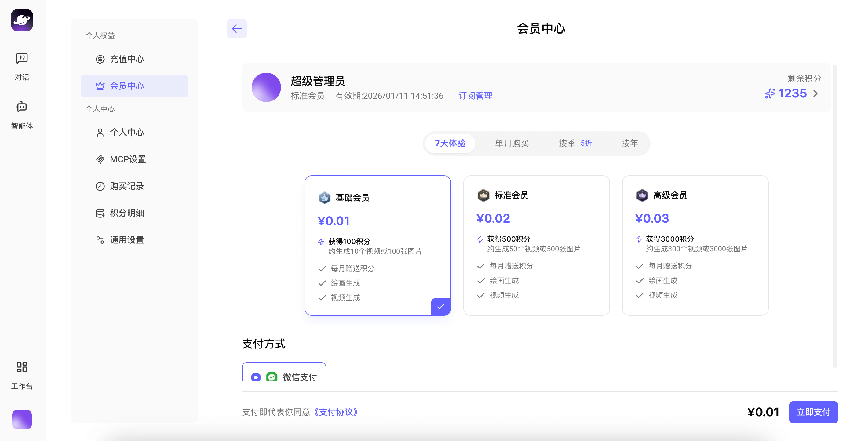Open 积分明细 via its database icon

[100, 213]
